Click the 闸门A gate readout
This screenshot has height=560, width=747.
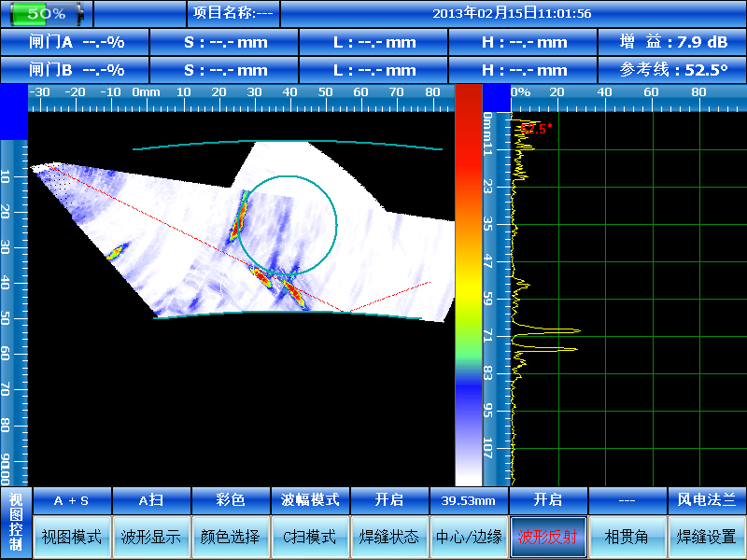75,43
